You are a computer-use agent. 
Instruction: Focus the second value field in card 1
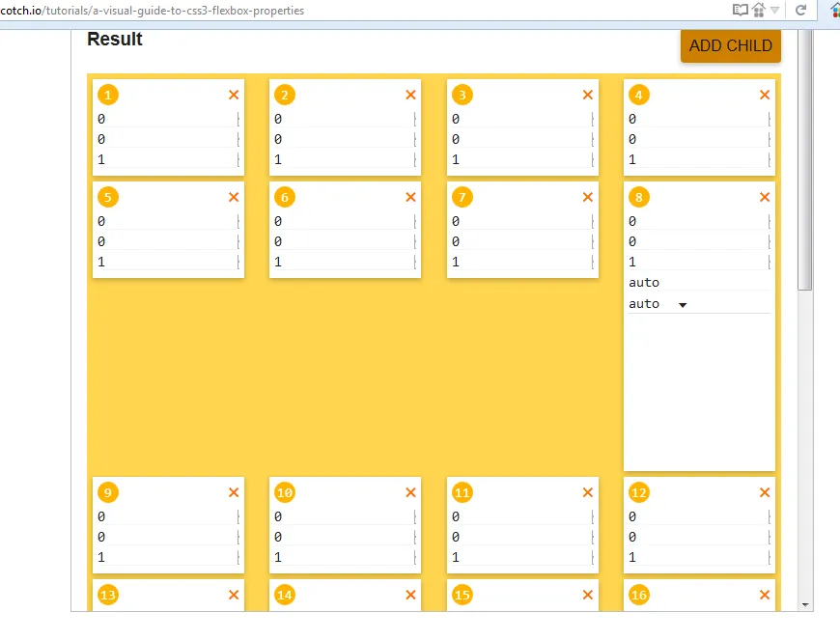pos(168,139)
